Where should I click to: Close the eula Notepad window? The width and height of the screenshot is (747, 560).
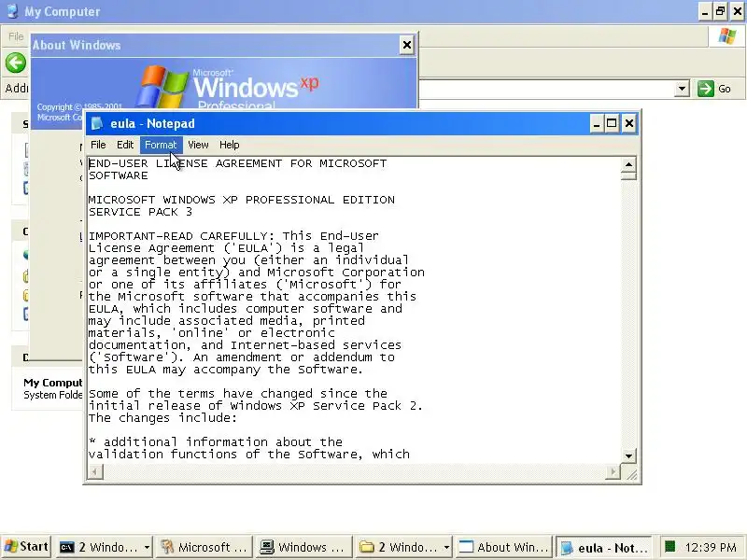[x=628, y=124]
